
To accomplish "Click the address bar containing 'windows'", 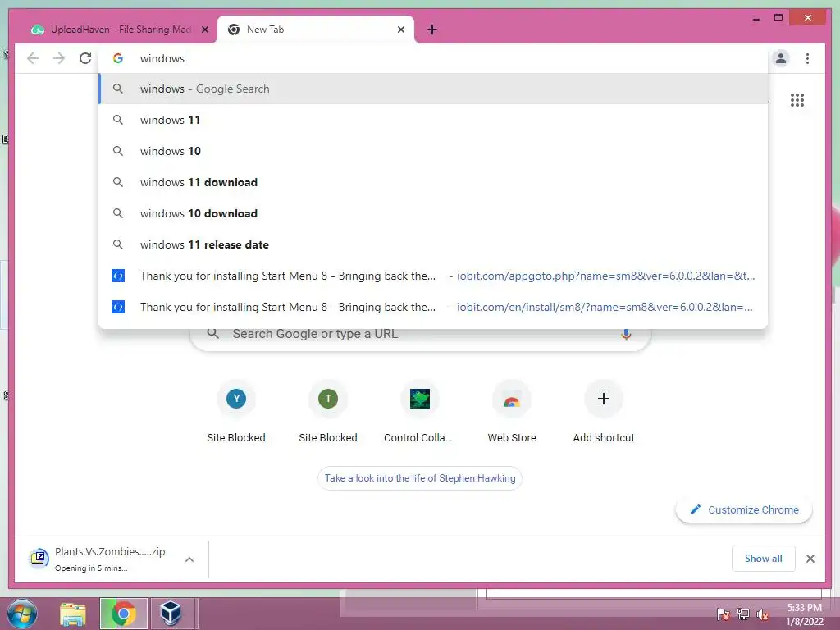I will tap(433, 58).
